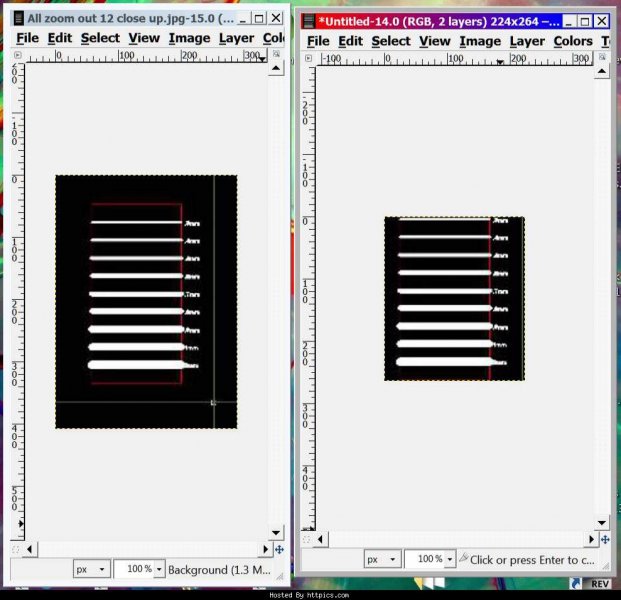Open Image menu in left GIMP window

189,38
